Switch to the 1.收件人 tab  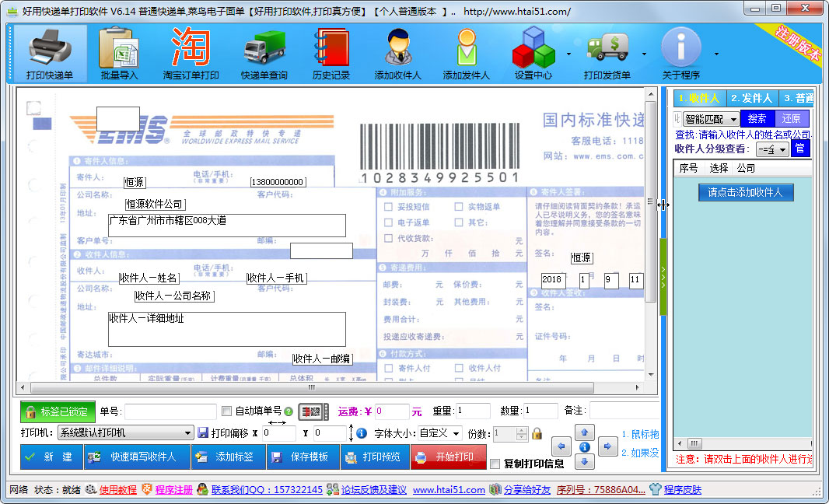point(699,98)
